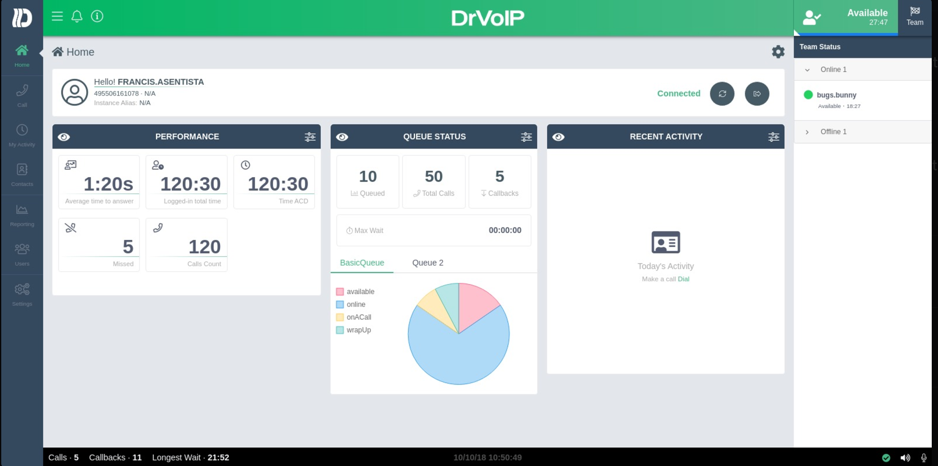
Task: Click the Missed calls card
Action: pyautogui.click(x=99, y=245)
